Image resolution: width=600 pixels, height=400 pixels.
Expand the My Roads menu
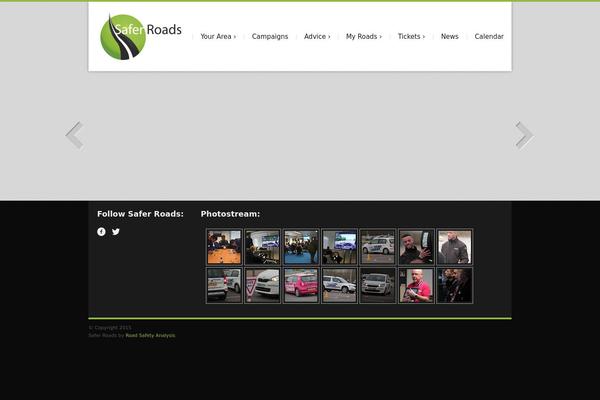[x=364, y=36]
